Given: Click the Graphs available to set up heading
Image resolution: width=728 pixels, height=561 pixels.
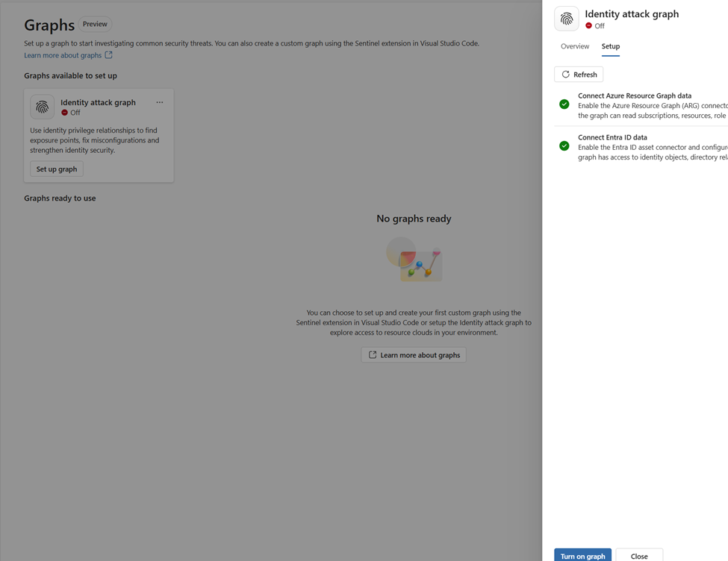Looking at the screenshot, I should [x=71, y=75].
